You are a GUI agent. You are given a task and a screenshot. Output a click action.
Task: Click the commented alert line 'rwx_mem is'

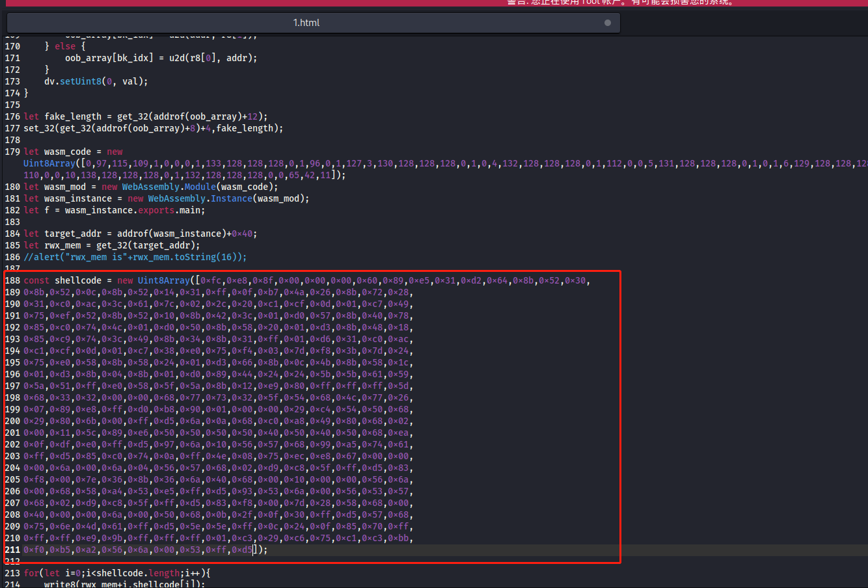click(135, 257)
